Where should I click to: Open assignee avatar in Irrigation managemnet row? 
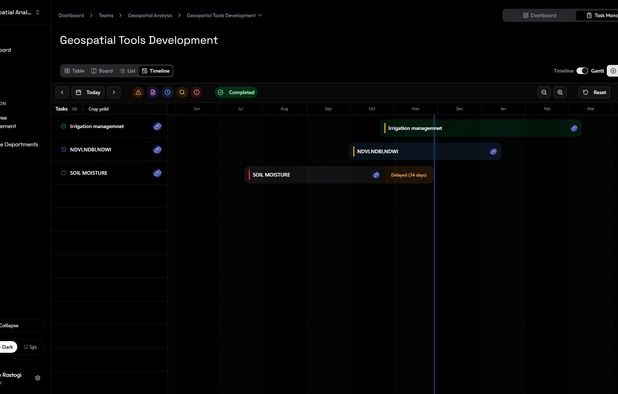point(157,126)
